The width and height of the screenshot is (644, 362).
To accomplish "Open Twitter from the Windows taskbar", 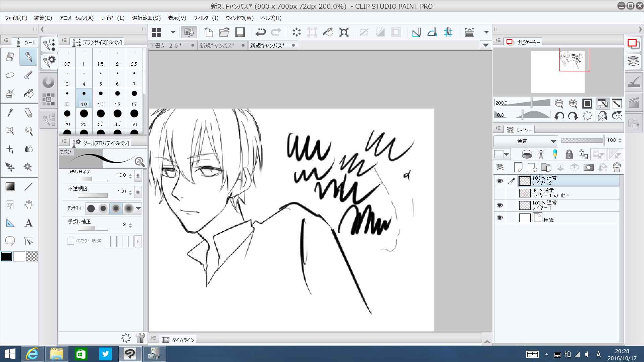I will click(105, 354).
